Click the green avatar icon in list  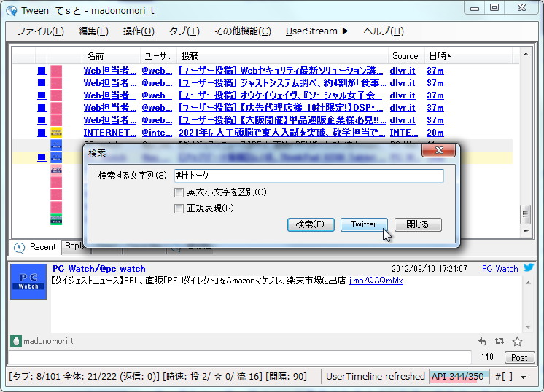56,219
